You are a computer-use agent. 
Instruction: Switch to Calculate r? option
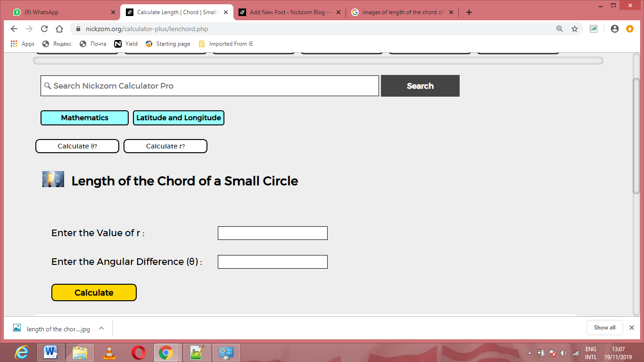point(165,146)
